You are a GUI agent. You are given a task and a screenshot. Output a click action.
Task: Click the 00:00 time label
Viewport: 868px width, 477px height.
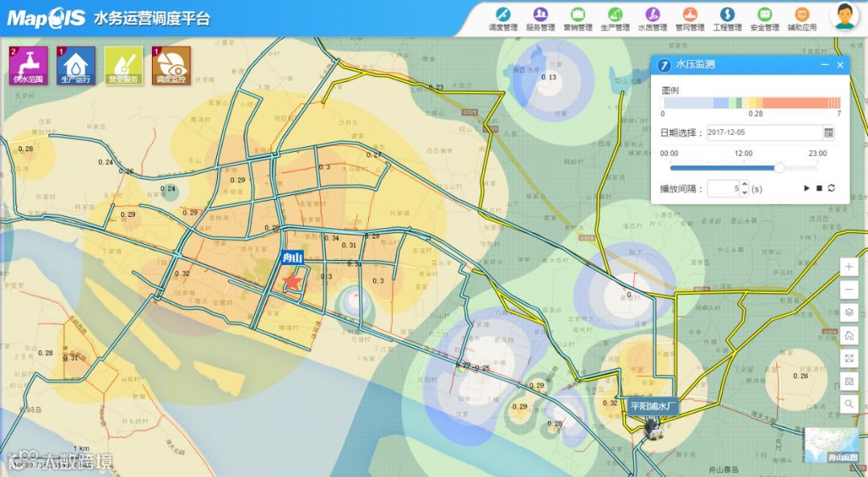point(669,153)
